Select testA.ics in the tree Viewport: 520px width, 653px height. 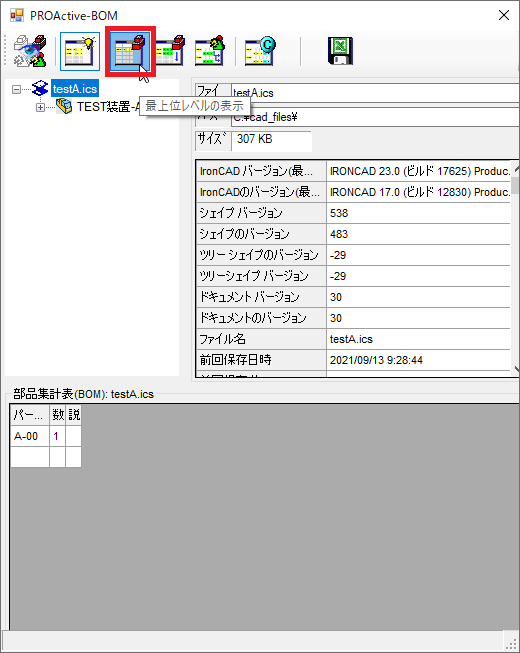[75, 89]
